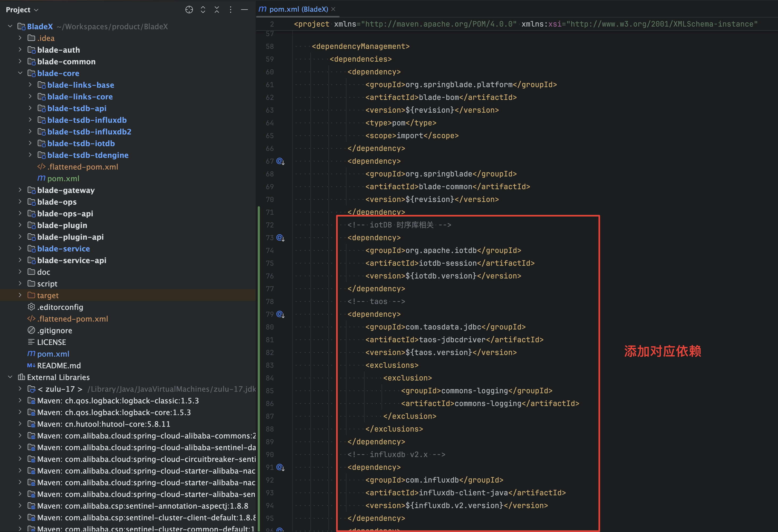Select the script folder
The width and height of the screenshot is (778, 532).
(x=47, y=284)
